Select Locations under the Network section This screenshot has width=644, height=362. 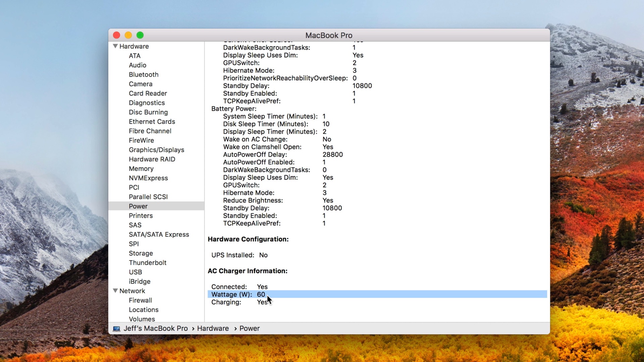(x=143, y=310)
